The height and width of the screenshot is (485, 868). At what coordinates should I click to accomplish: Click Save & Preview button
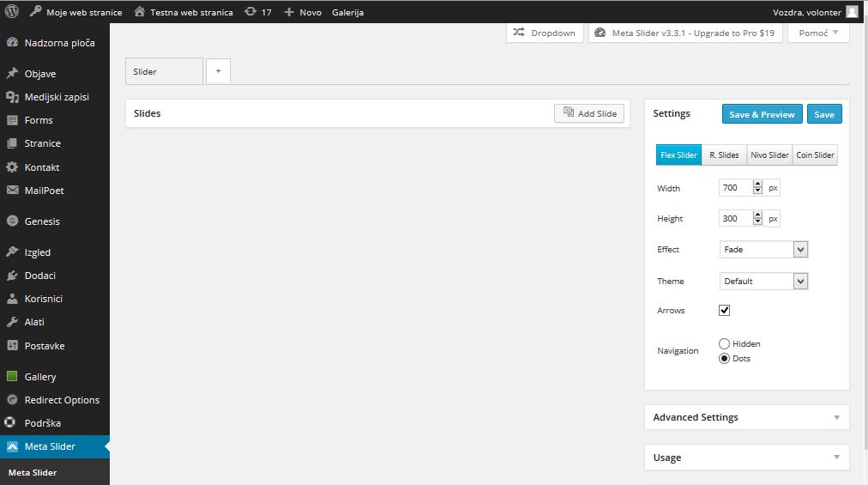tap(763, 114)
